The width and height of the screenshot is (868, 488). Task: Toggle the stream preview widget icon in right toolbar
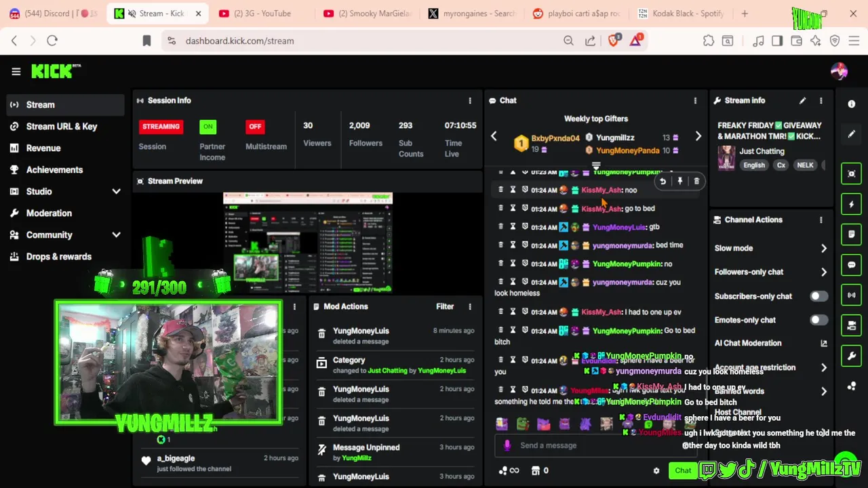point(852,174)
